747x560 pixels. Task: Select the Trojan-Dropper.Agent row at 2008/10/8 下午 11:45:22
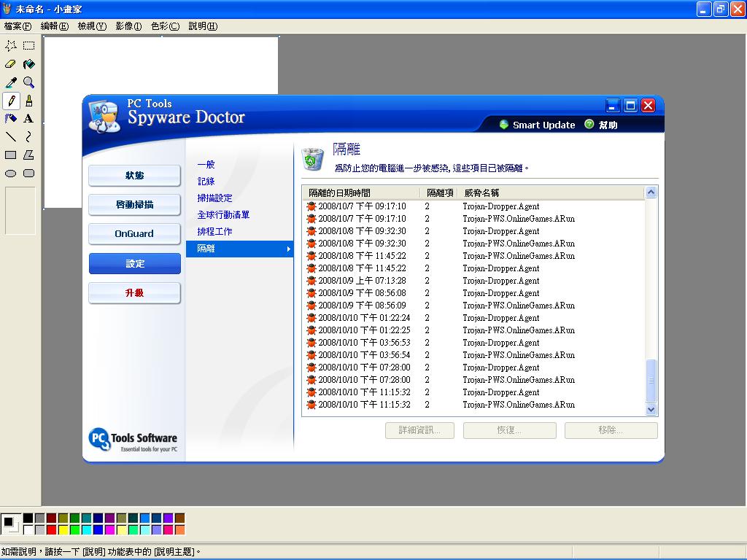tap(473, 268)
